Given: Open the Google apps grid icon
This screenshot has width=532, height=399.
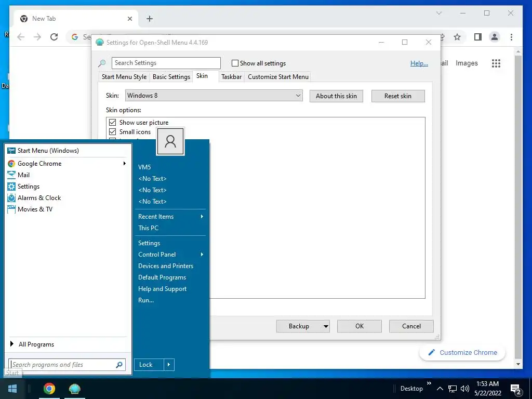Looking at the screenshot, I should (x=496, y=63).
